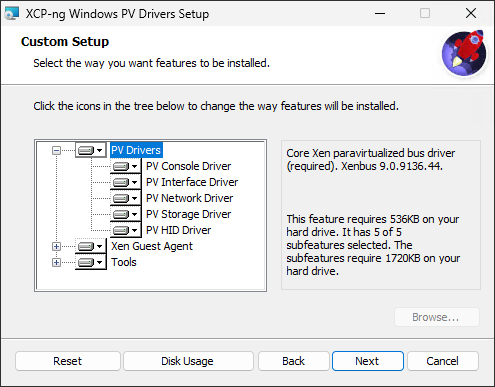Click the installer icon in title bar
Image resolution: width=495 pixels, height=387 pixels.
click(11, 14)
